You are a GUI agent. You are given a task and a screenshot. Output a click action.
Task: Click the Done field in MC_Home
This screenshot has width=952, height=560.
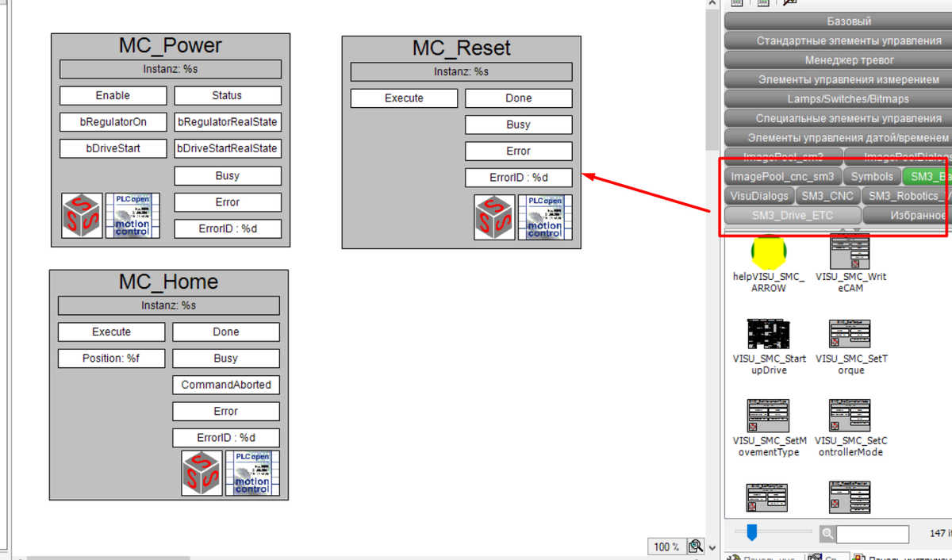point(226,332)
